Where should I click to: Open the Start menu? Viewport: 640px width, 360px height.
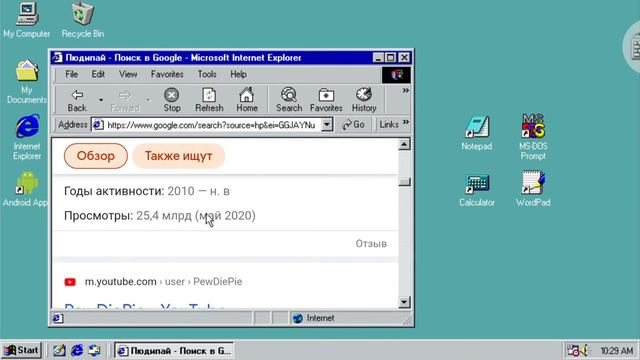pyautogui.click(x=22, y=350)
